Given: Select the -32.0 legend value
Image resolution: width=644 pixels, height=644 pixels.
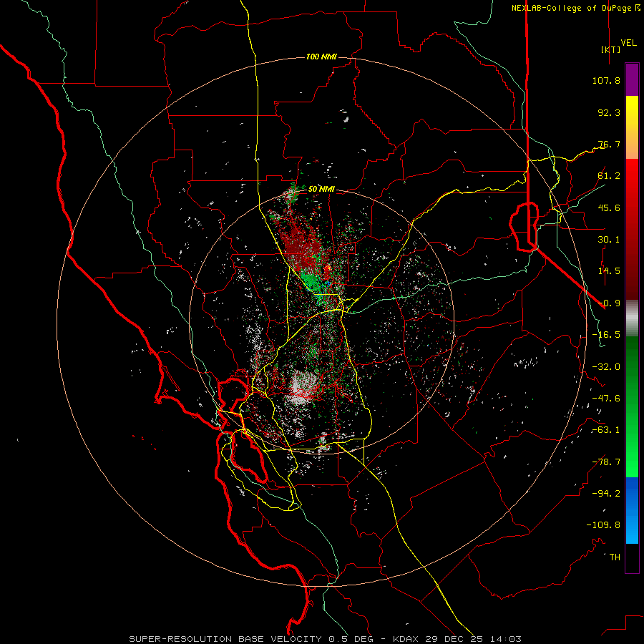Looking at the screenshot, I should tap(606, 367).
